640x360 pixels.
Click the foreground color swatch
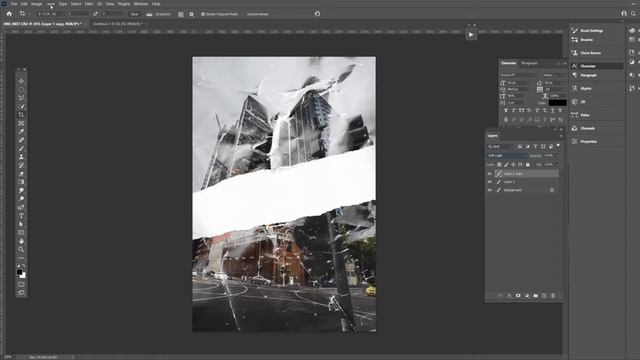pos(19,272)
